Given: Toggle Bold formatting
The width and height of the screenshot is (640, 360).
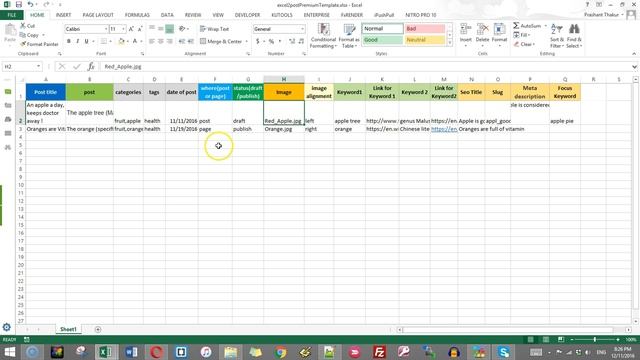Looking at the screenshot, I should pos(69,41).
